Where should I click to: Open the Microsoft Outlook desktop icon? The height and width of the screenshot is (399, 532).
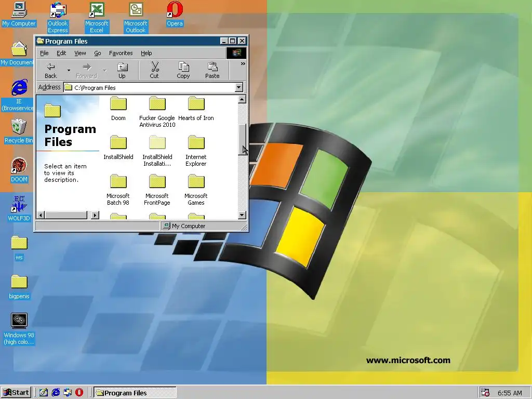tap(136, 18)
